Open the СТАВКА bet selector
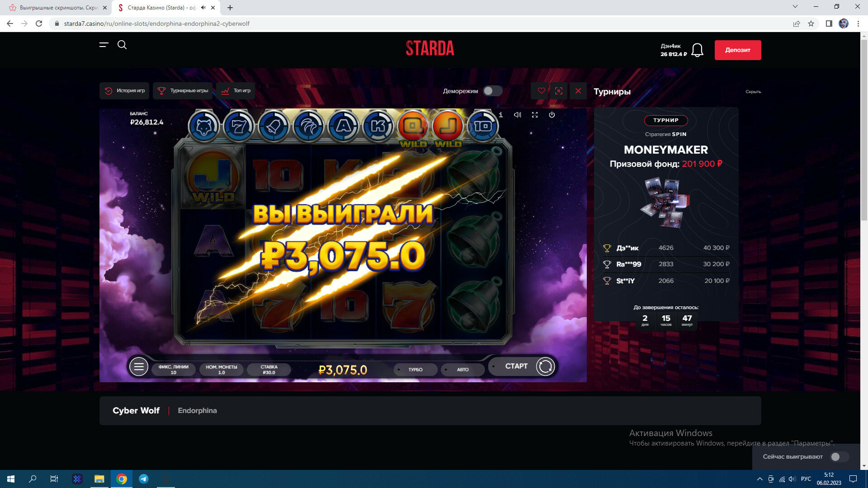The image size is (868, 488). 269,370
